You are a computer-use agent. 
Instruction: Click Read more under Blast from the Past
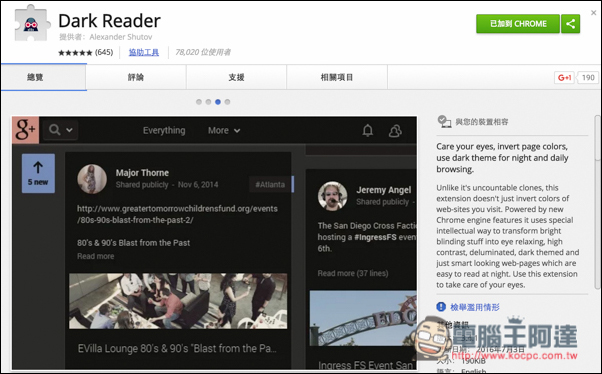point(96,256)
